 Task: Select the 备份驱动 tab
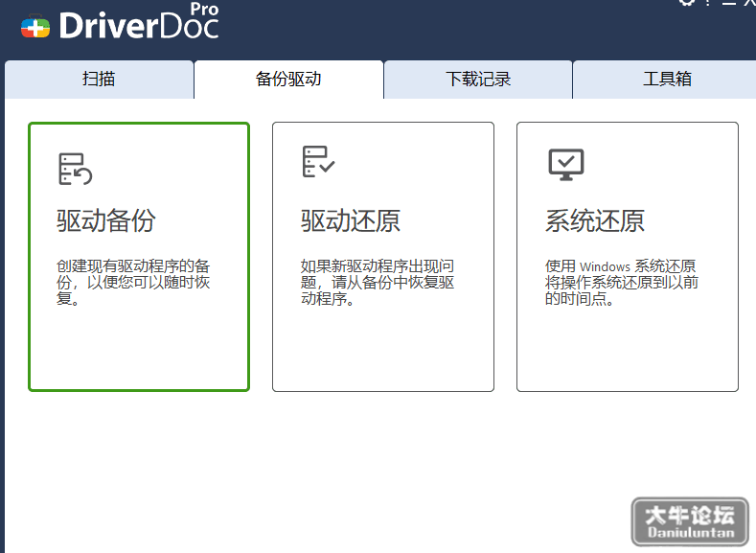coord(288,80)
